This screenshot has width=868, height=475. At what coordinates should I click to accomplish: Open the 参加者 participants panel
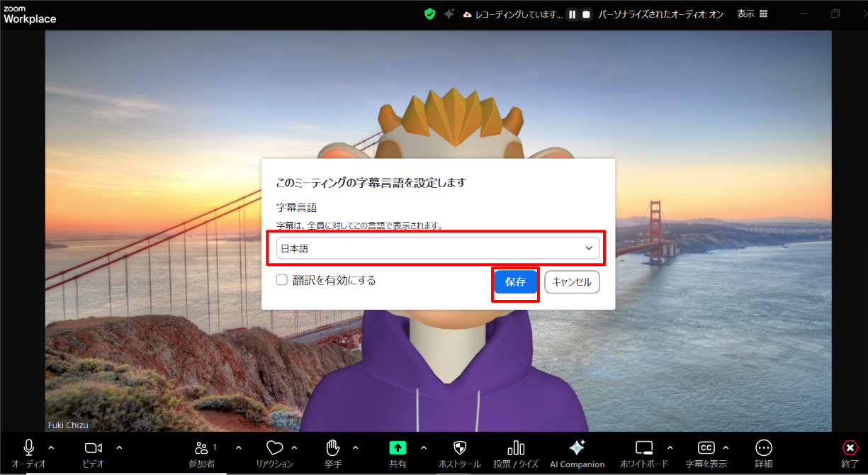[x=201, y=448]
